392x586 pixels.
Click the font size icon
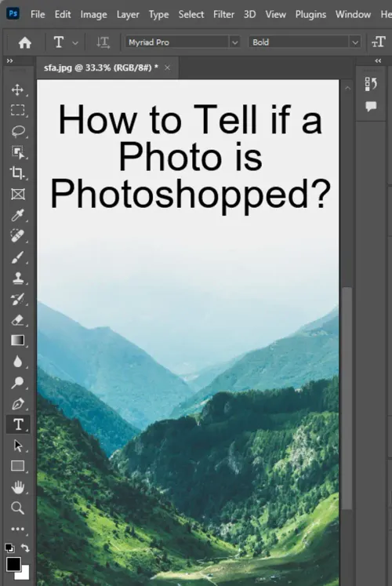(x=378, y=42)
